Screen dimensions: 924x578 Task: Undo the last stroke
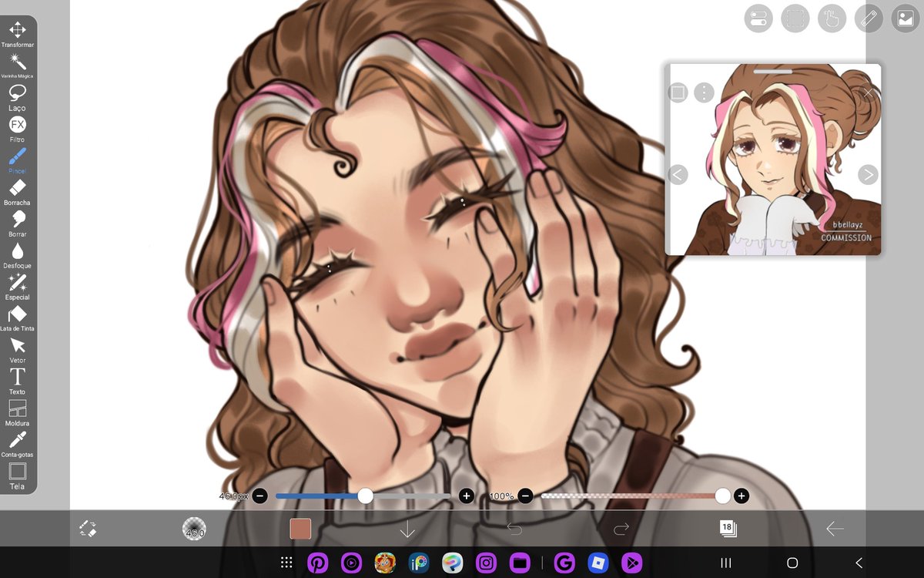(514, 529)
